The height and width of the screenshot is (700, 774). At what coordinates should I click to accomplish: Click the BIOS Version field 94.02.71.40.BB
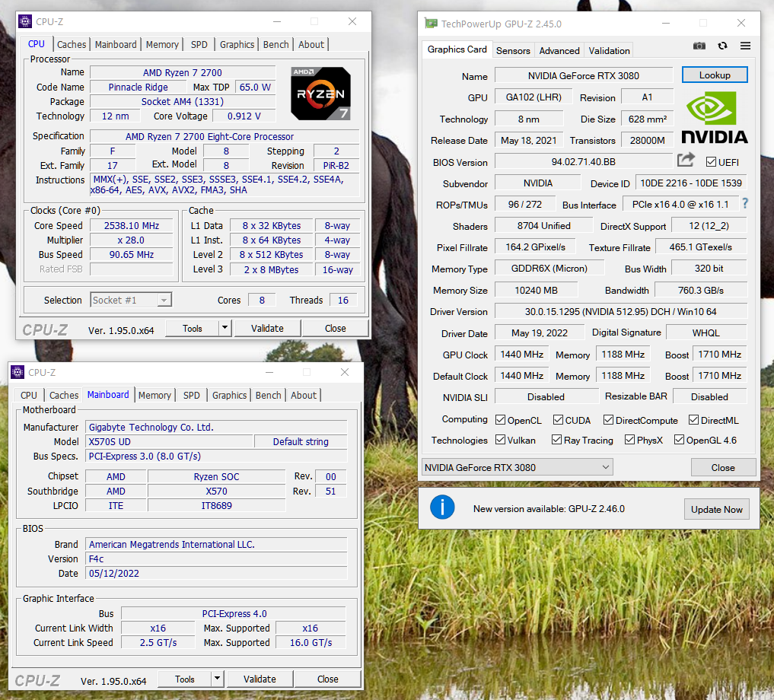pos(584,161)
